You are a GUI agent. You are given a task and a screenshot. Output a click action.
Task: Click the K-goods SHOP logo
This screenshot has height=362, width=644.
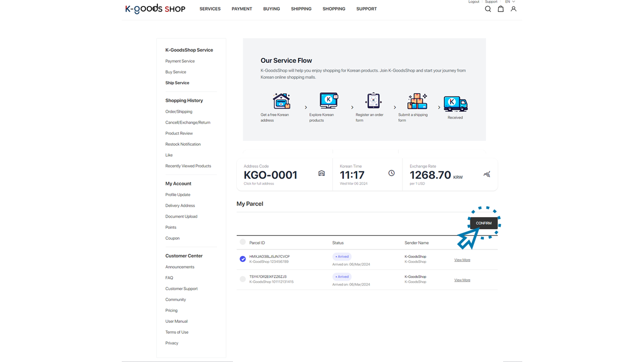coord(155,9)
